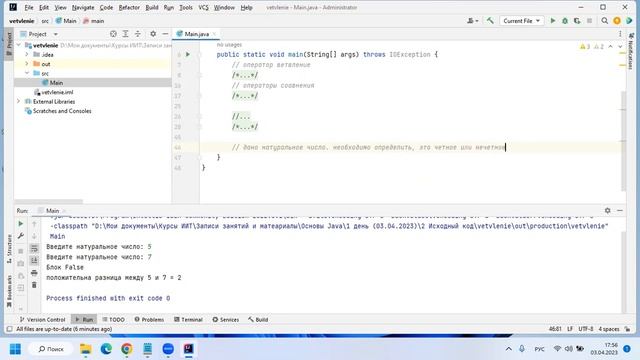
Task: Print console output with the printer icon
Action: (34, 273)
